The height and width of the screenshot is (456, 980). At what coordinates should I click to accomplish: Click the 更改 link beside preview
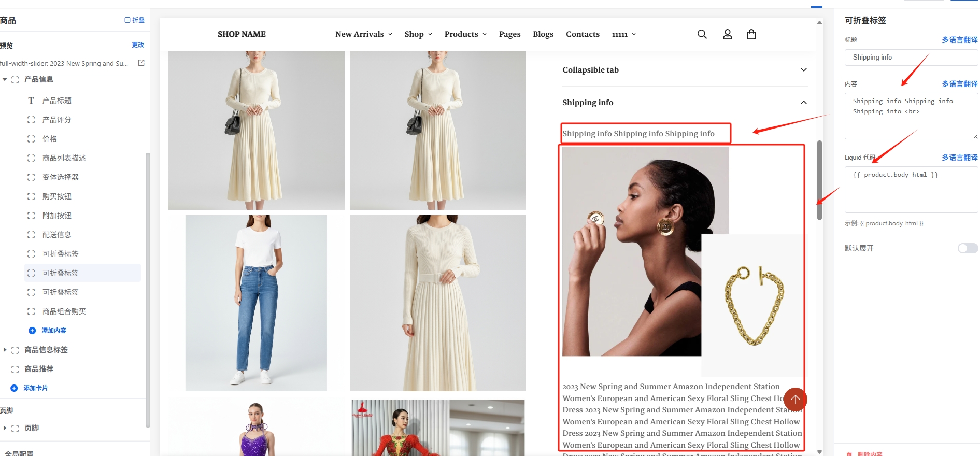click(137, 45)
